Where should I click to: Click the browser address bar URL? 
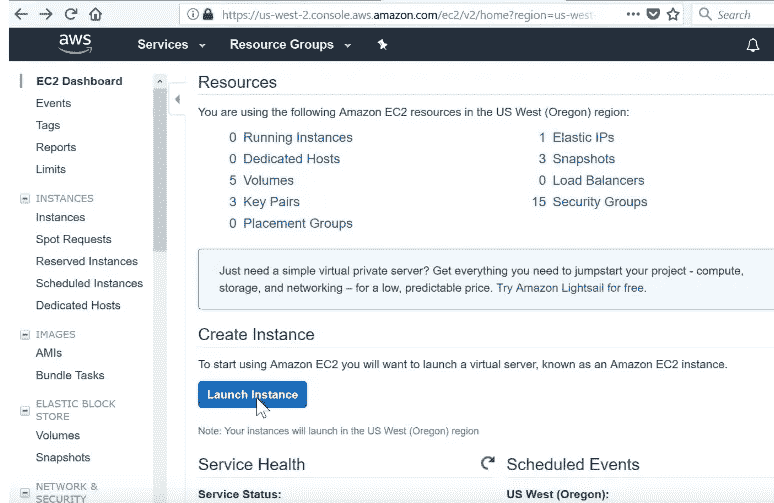(406, 15)
